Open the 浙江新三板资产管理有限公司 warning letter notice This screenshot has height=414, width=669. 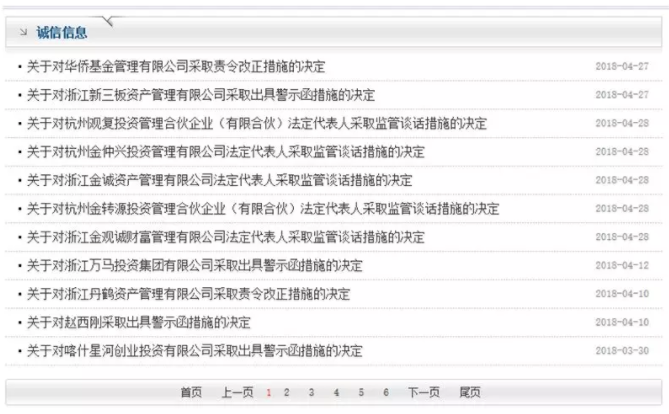(x=200, y=95)
